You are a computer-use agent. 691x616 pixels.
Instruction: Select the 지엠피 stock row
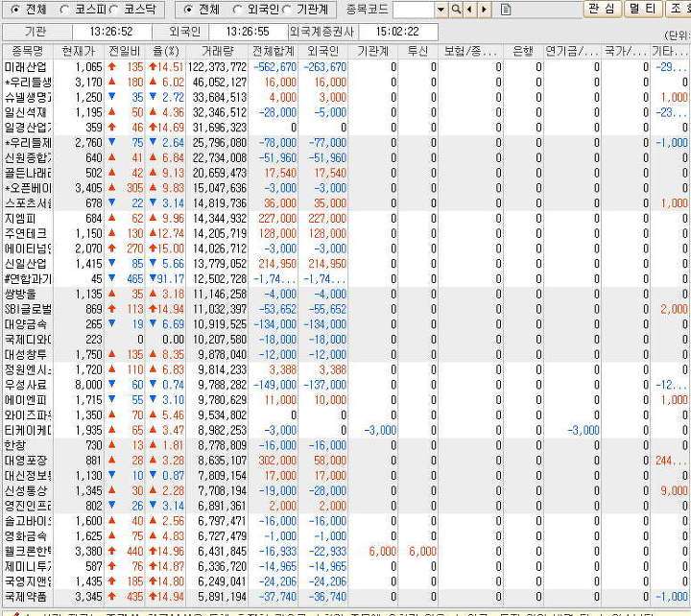click(345, 218)
